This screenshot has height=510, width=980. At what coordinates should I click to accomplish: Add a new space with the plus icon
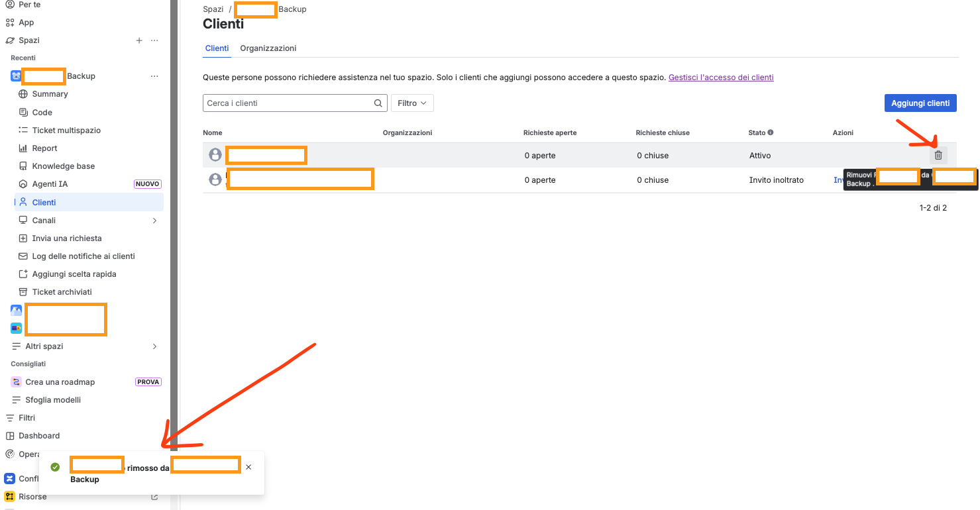139,40
